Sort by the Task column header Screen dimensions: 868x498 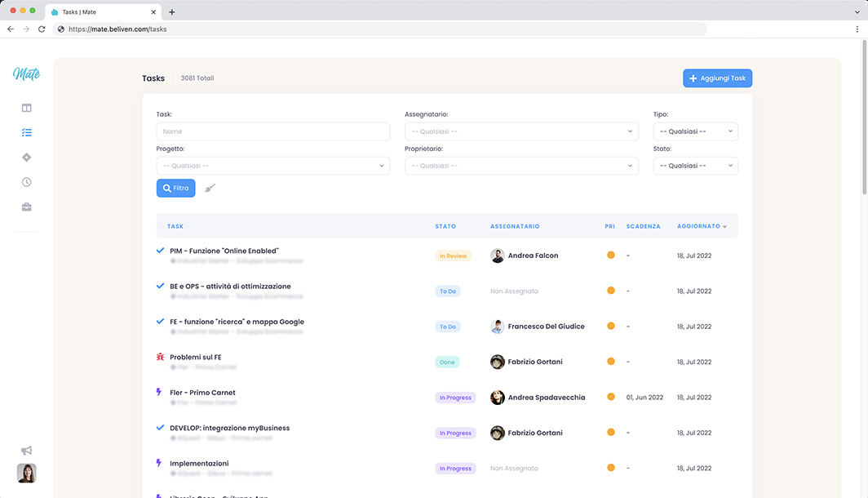click(x=175, y=226)
